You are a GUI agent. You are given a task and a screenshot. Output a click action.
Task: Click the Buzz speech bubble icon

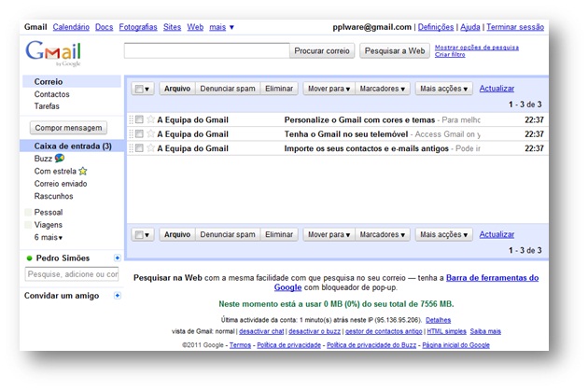[x=59, y=159]
